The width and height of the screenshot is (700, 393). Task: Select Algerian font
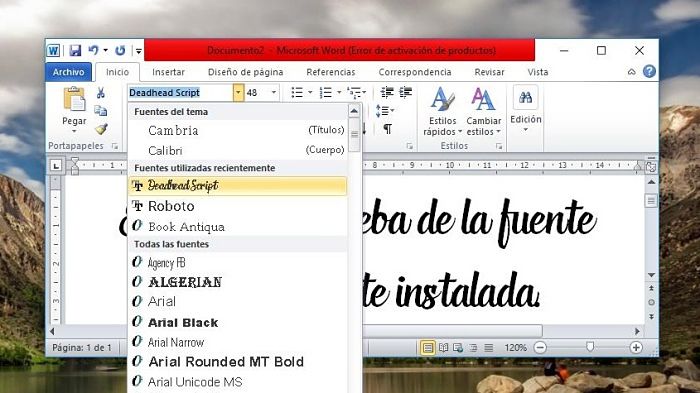(237, 282)
